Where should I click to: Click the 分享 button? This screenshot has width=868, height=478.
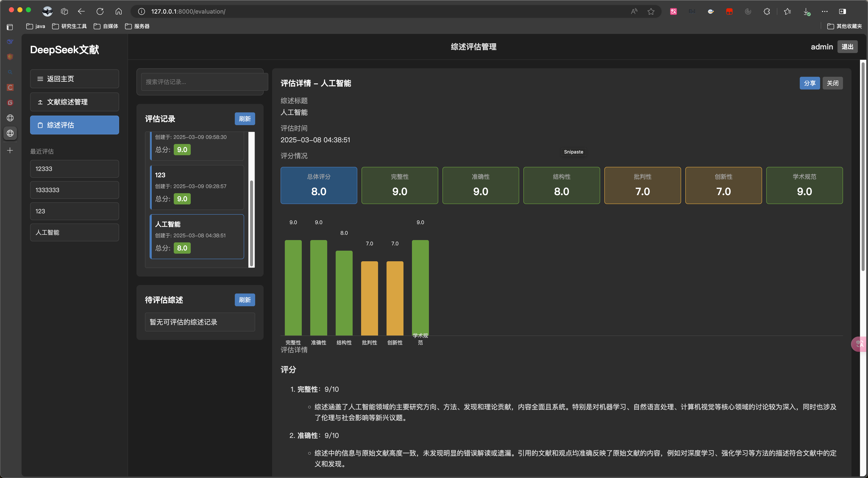pos(810,83)
